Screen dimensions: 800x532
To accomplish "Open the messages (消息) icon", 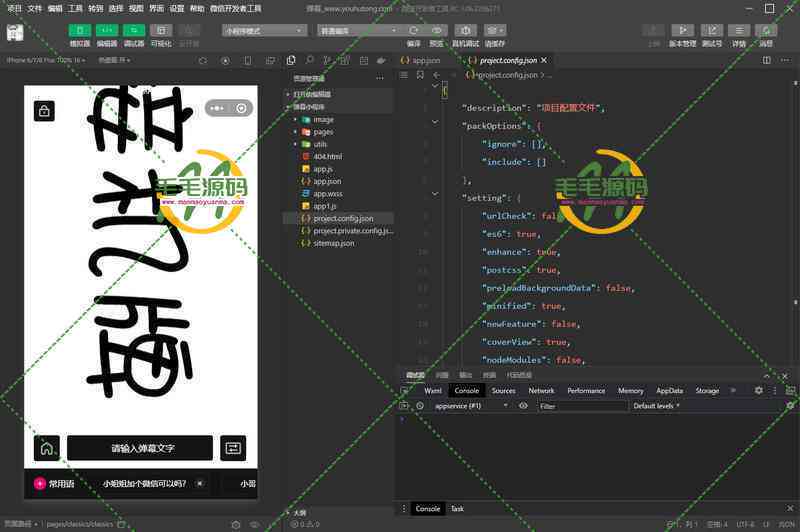I will pyautogui.click(x=766, y=31).
